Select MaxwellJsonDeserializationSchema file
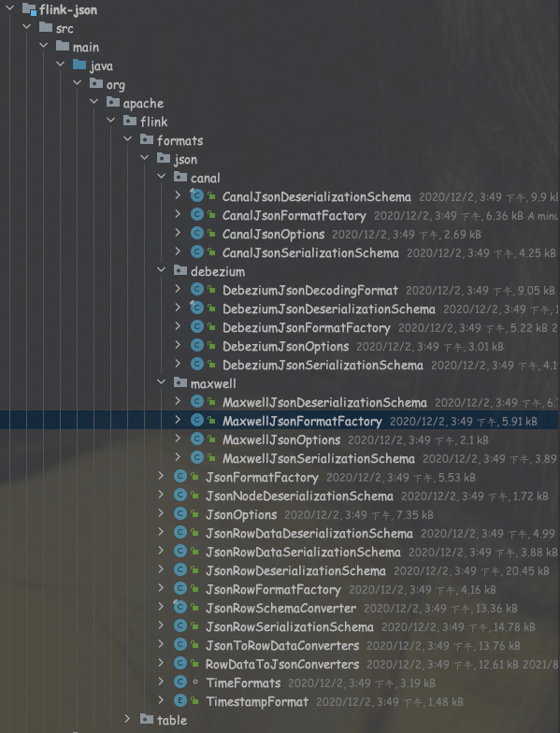The image size is (560, 733). [x=324, y=402]
